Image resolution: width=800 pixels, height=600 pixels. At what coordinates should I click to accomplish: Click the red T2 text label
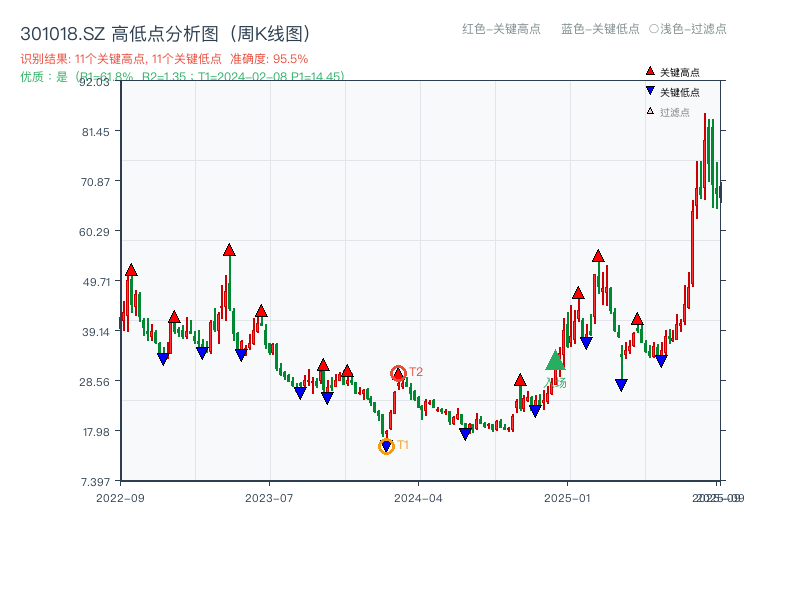(416, 372)
